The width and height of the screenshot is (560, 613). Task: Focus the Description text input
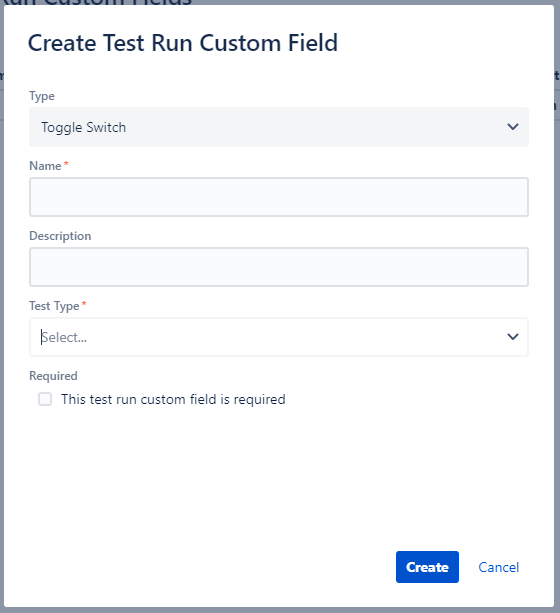click(279, 267)
